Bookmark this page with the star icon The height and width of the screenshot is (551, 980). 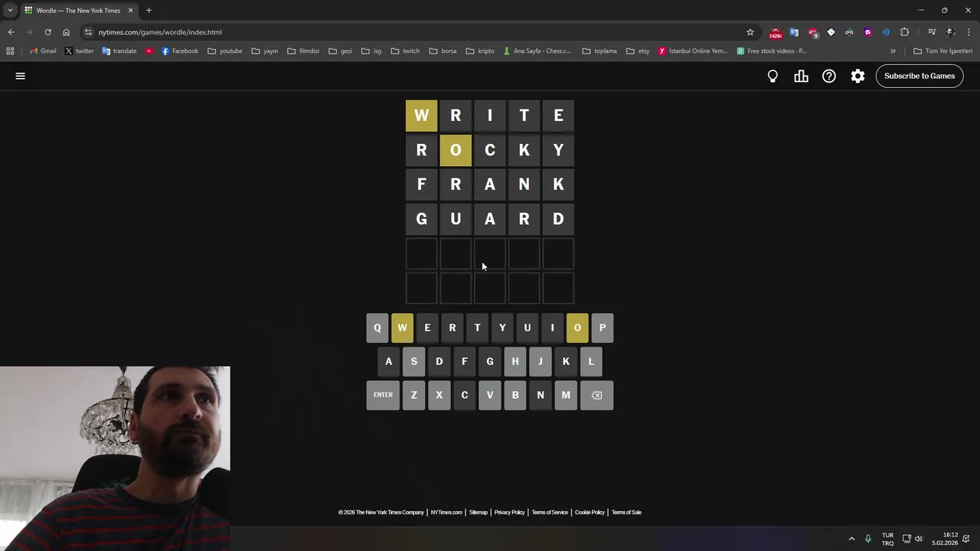point(750,32)
